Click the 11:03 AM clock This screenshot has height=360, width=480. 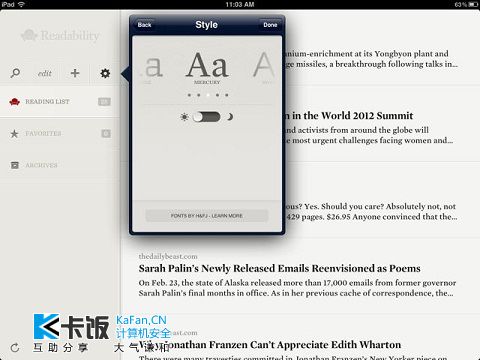pos(240,4)
